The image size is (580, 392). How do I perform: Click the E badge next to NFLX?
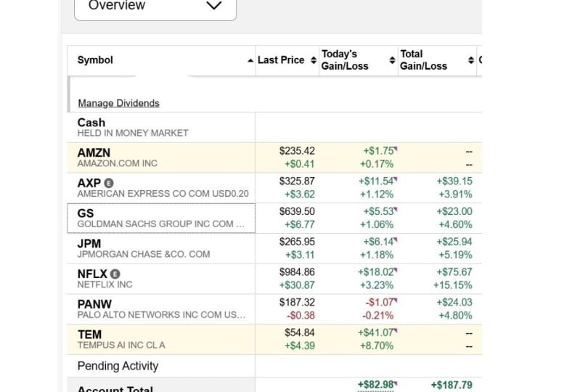(115, 274)
